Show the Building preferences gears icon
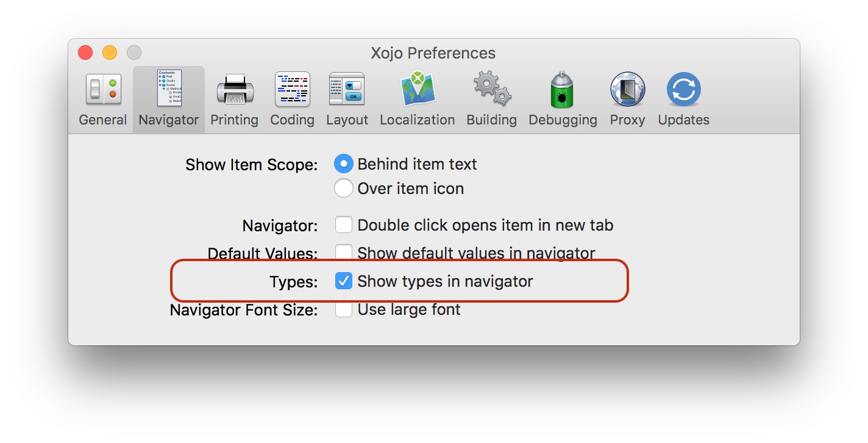The image size is (868, 443). tap(492, 89)
